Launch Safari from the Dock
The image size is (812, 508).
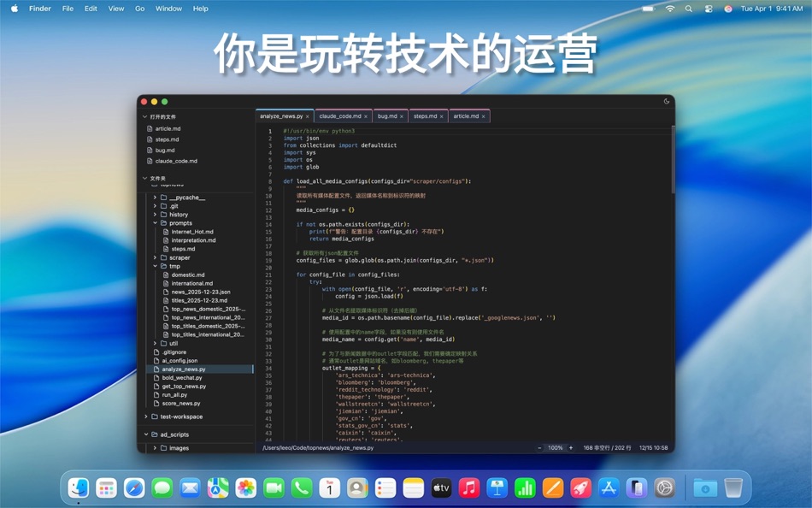click(x=134, y=487)
